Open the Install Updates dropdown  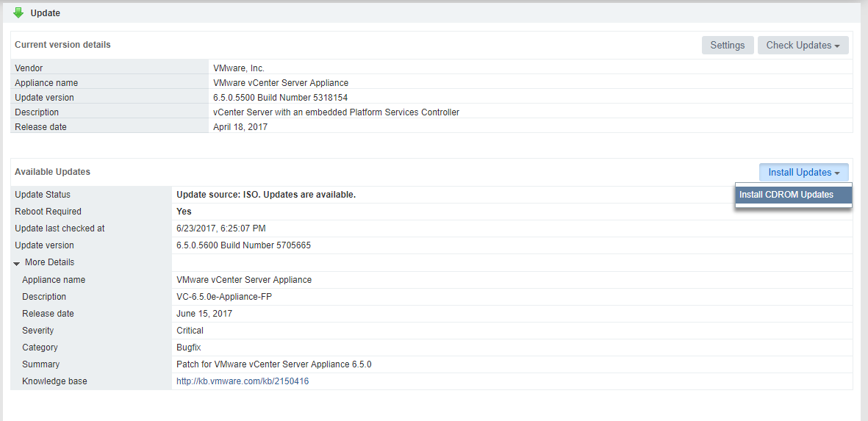coord(803,173)
